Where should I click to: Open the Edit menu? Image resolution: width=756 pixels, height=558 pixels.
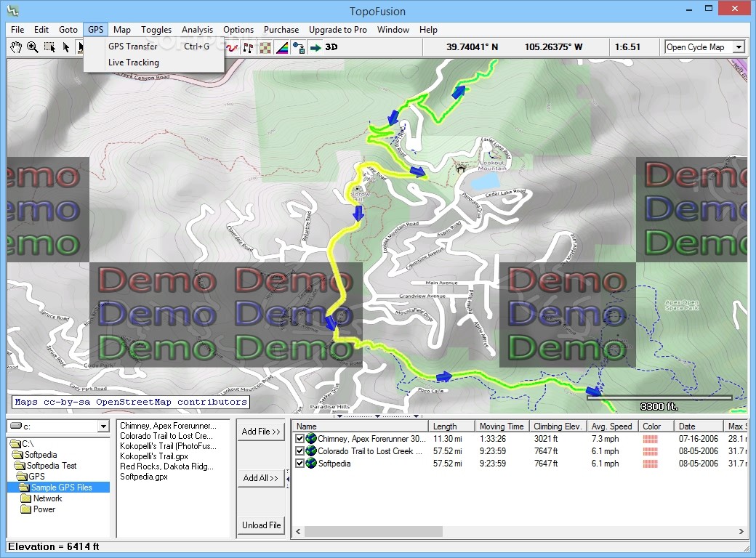click(x=41, y=29)
